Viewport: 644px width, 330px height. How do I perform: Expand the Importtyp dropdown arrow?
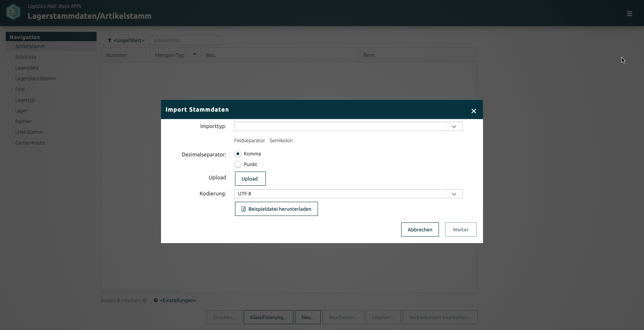click(x=454, y=127)
